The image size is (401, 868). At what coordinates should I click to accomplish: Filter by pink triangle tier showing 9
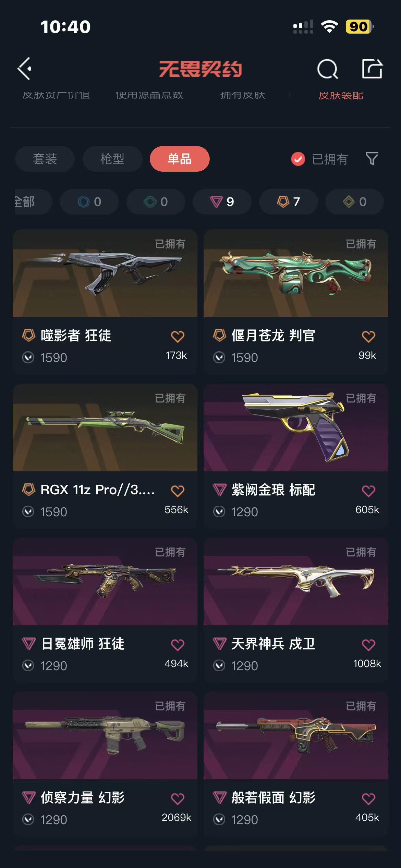point(222,202)
